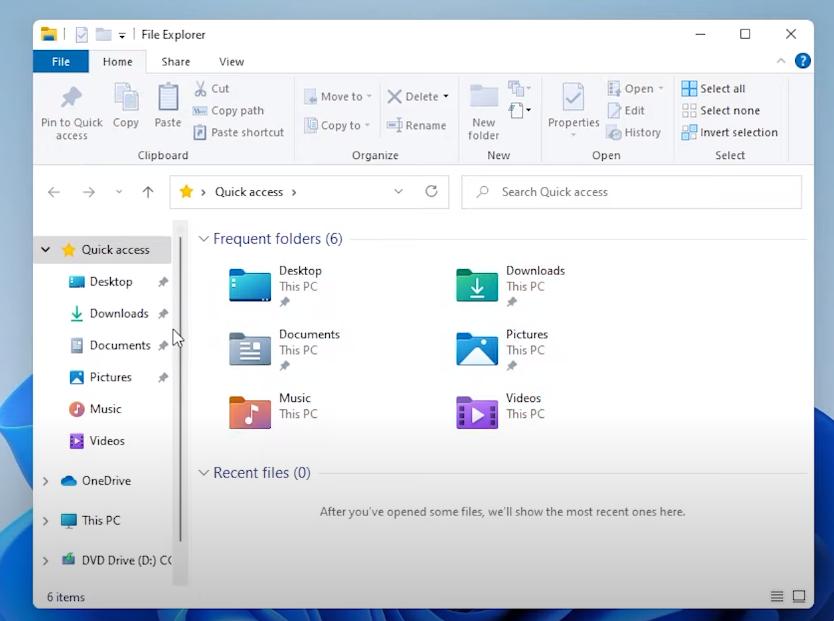Collapse the Frequent folders section
The width and height of the screenshot is (834, 621).
(x=204, y=239)
